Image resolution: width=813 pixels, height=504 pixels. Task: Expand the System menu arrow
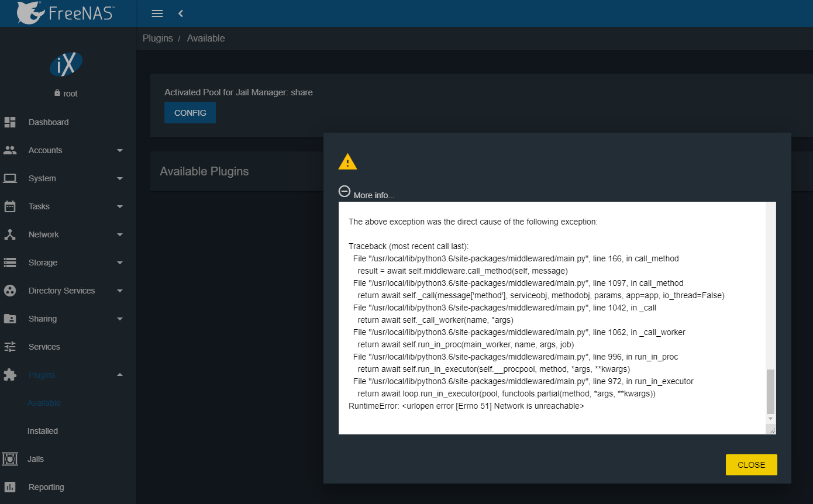coord(120,178)
